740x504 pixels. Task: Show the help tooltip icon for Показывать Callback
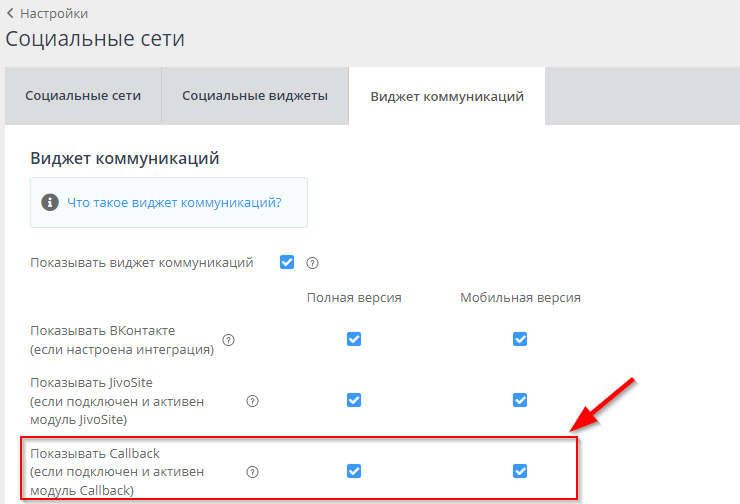pyautogui.click(x=252, y=471)
